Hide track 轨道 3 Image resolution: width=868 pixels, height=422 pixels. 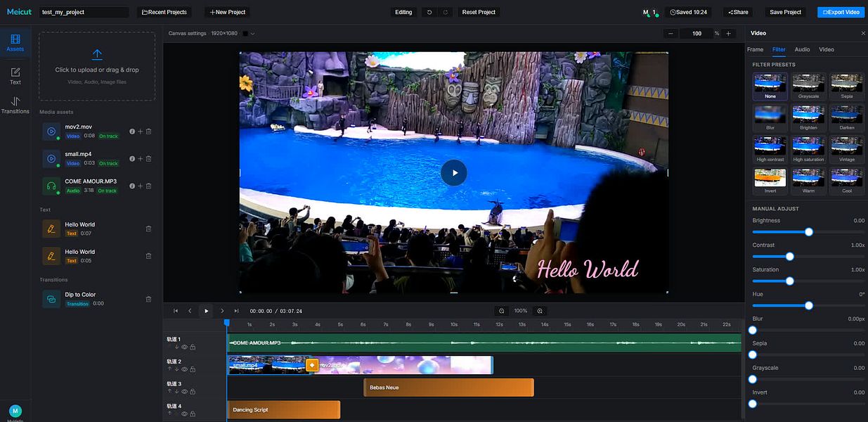185,392
